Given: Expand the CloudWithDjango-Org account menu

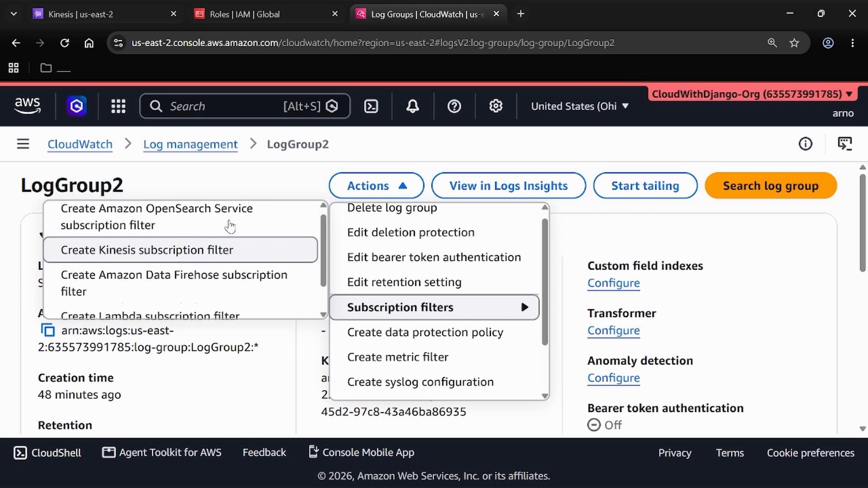Looking at the screenshot, I should coord(752,94).
